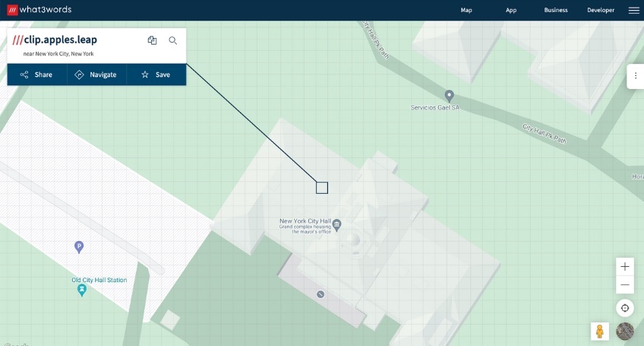Open the three-dot side panel handle
This screenshot has height=346, width=644.
click(x=636, y=76)
